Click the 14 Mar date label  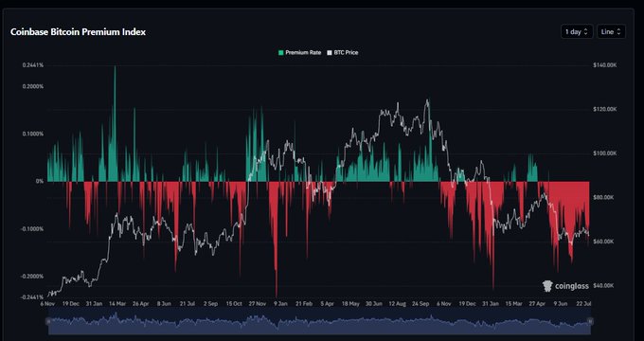tap(117, 304)
